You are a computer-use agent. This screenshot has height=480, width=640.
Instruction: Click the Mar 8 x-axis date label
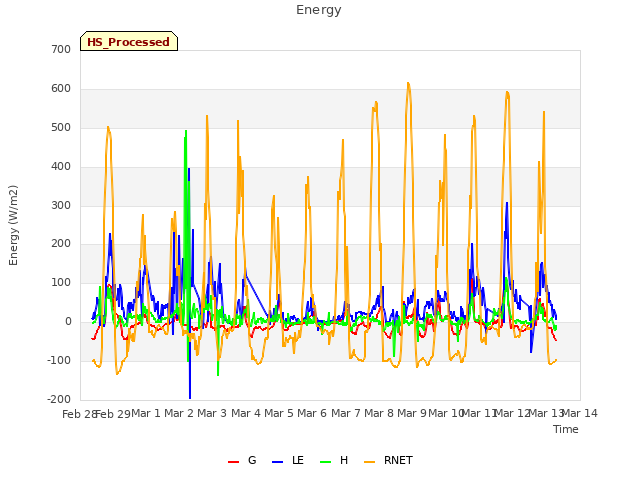379,413
